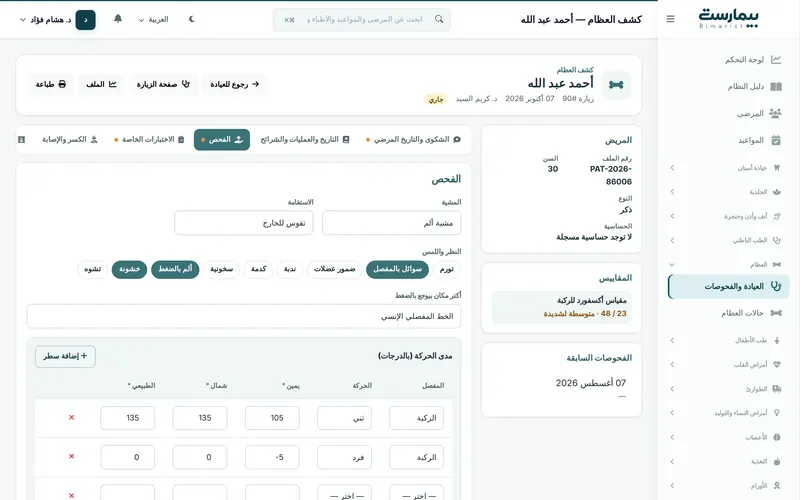
Task: Delete the ثني row with its red X
Action: point(71,417)
